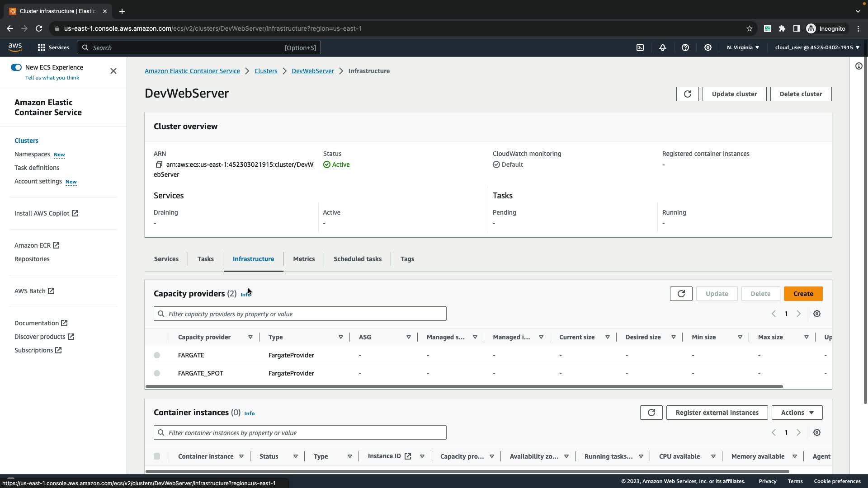Open the cloud_user account menu

click(816, 47)
